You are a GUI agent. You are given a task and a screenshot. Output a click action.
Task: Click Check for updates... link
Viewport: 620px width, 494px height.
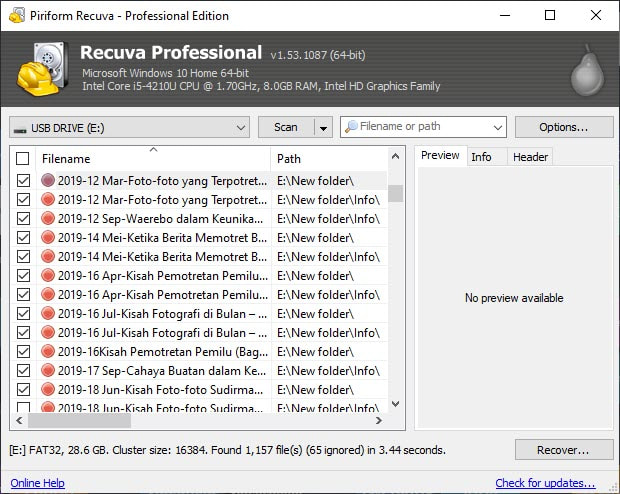tap(545, 483)
